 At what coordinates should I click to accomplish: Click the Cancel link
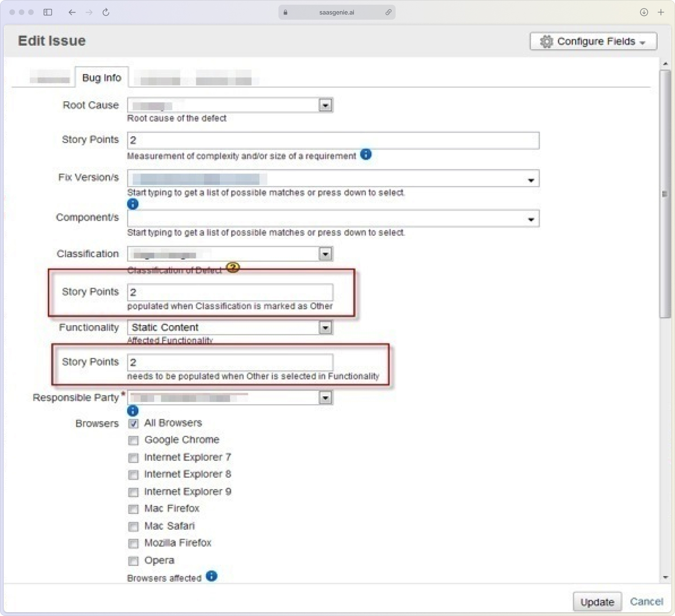pos(646,601)
